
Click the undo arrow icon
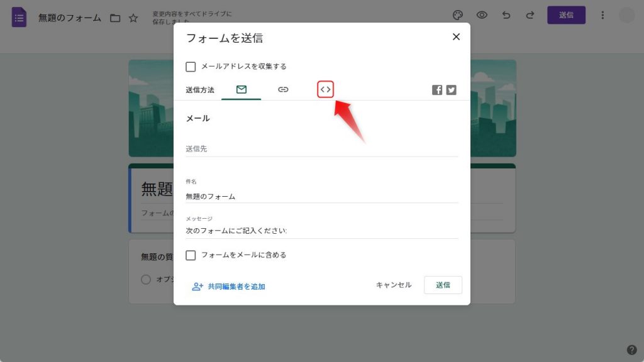[x=506, y=15]
